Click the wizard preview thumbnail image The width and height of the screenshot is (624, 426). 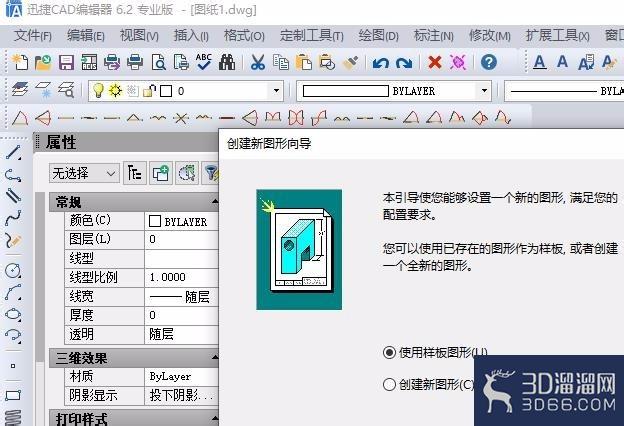(x=299, y=250)
